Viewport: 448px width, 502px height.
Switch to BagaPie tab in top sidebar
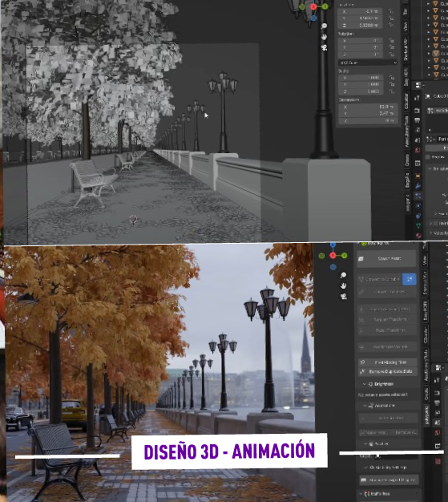[407, 180]
